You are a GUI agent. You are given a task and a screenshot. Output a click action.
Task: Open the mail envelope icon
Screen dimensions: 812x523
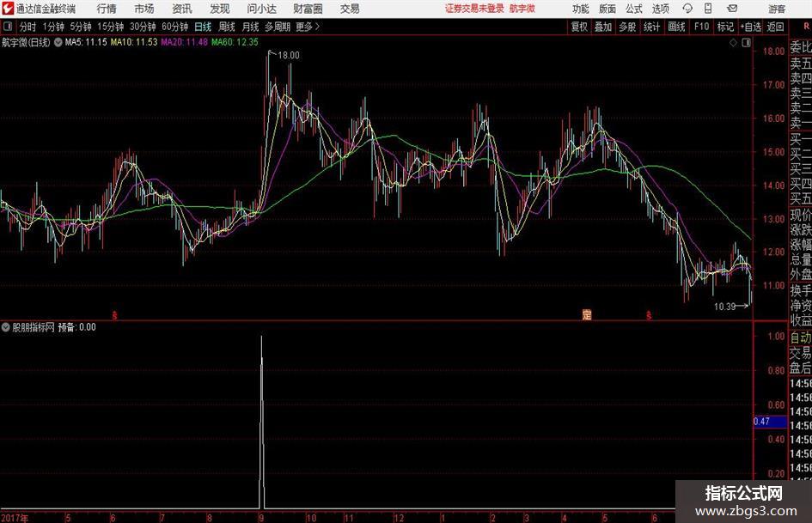[x=732, y=9]
